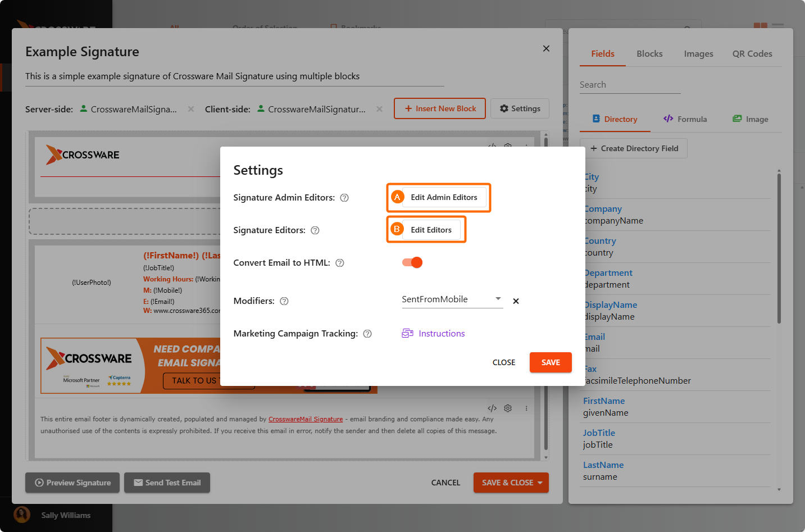Disable the Convert Email to HTML toggle

[x=412, y=262]
